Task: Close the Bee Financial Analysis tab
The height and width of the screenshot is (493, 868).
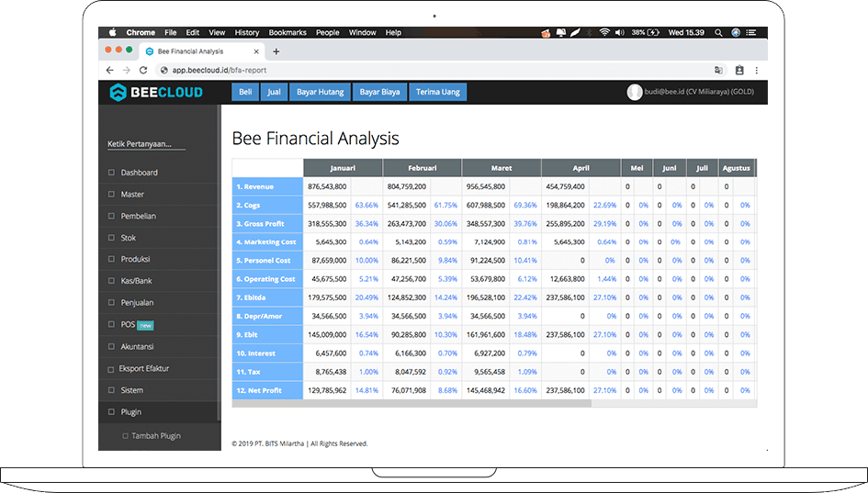Action: pos(256,51)
